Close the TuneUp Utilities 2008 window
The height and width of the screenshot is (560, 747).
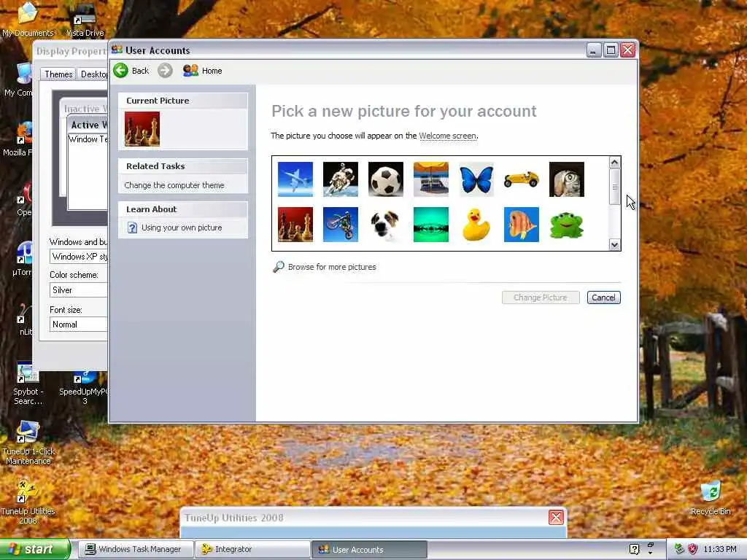click(556, 517)
